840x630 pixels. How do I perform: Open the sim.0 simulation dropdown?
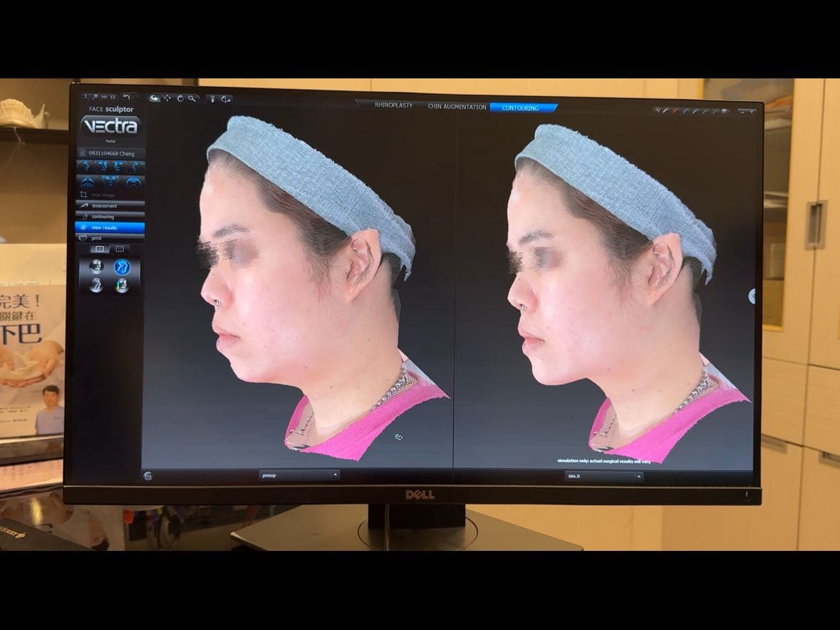pyautogui.click(x=603, y=476)
